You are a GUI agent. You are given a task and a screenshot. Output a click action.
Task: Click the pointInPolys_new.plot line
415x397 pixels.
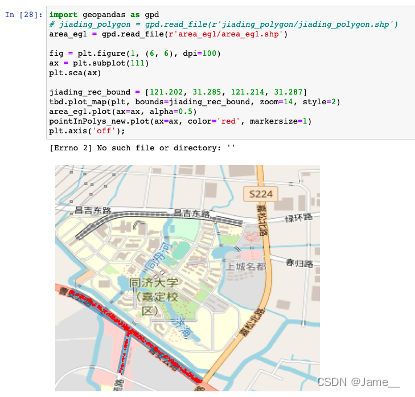click(x=180, y=121)
